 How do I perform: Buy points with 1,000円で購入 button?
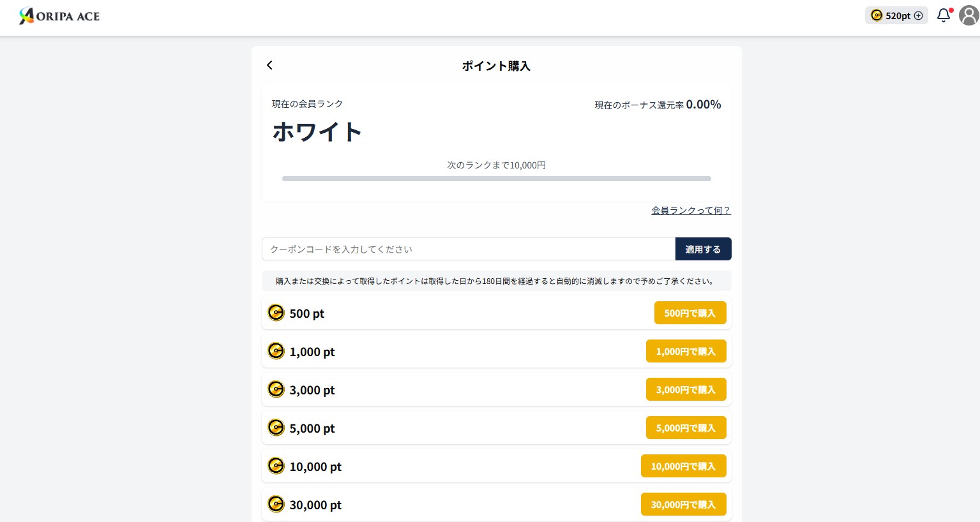pyautogui.click(x=686, y=351)
